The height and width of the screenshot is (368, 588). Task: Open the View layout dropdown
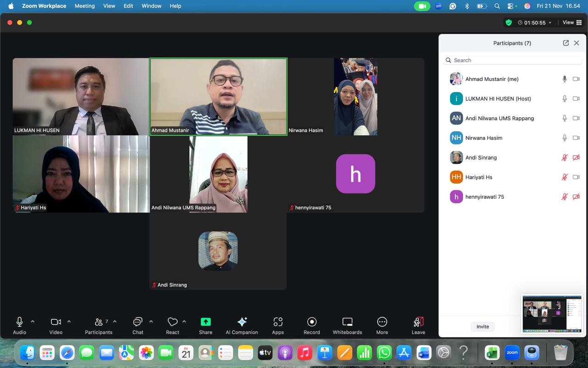(x=572, y=23)
